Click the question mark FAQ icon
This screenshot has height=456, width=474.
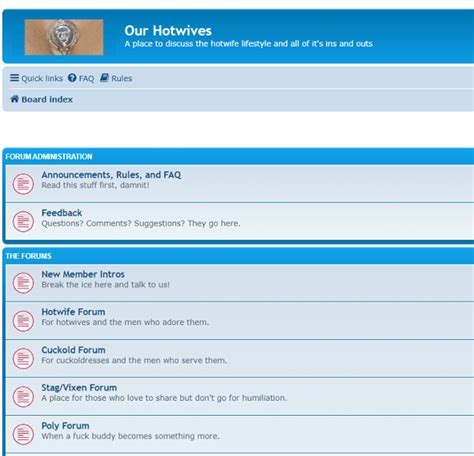point(72,78)
